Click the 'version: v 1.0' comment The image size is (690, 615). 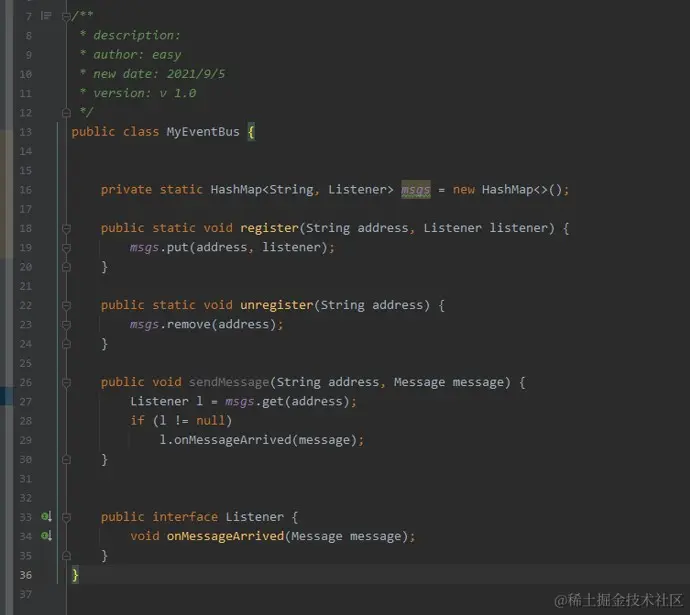144,93
